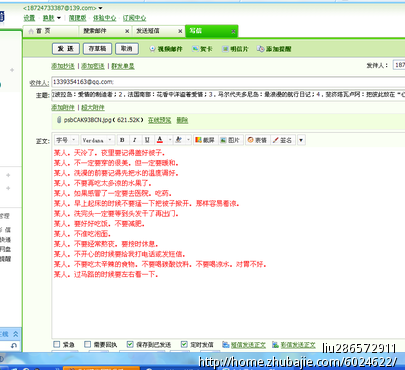The width and height of the screenshot is (405, 370).
Task: Open the 贺卡 greeting card option
Action: [x=202, y=49]
